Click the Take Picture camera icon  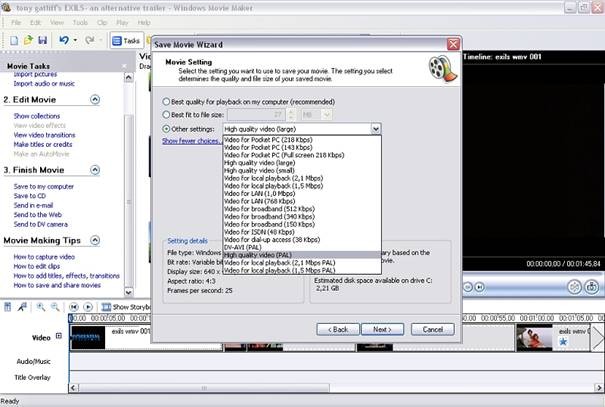coord(591,287)
